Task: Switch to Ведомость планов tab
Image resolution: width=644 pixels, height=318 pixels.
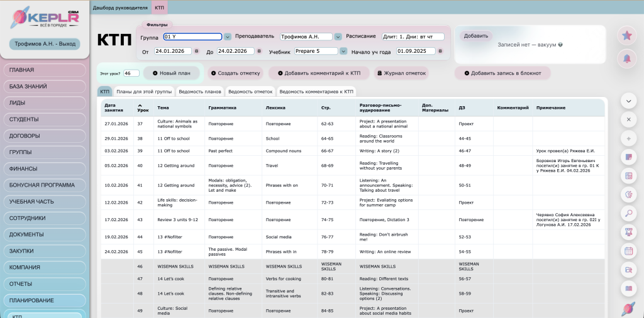Action: point(199,91)
